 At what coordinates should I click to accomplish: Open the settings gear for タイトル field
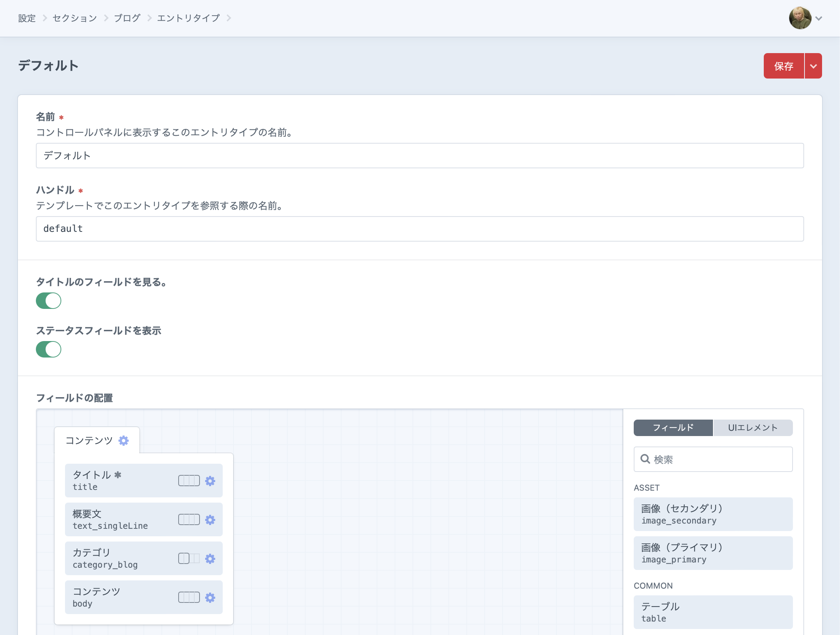click(210, 480)
